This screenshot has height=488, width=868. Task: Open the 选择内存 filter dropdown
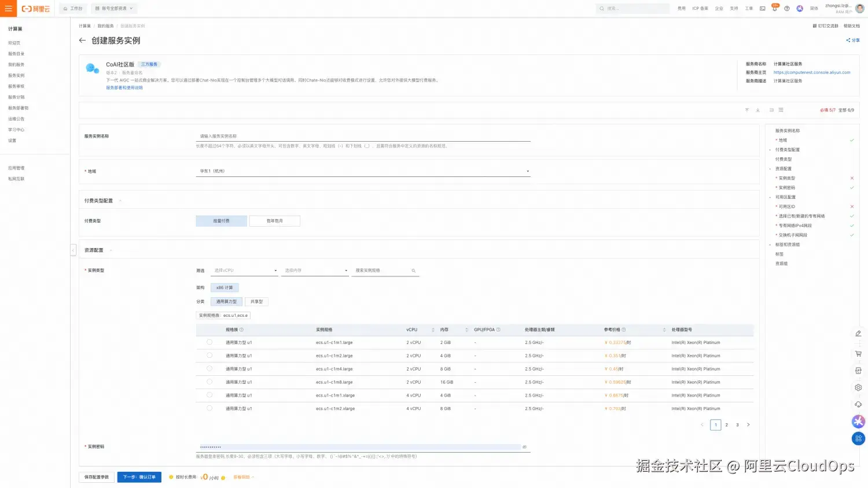[x=315, y=271]
